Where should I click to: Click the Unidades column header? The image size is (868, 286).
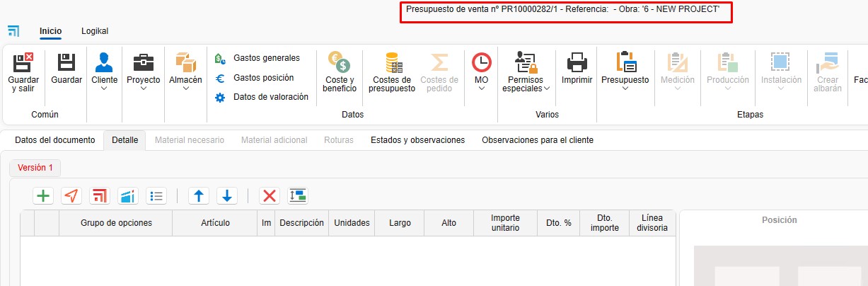coord(352,223)
